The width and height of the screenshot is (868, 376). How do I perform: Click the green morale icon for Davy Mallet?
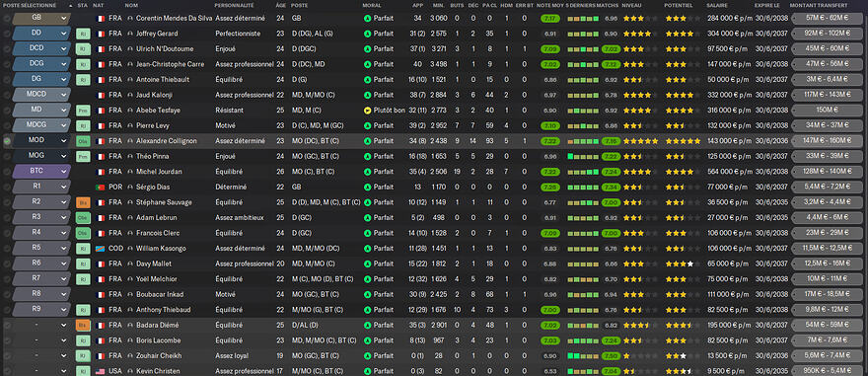point(367,263)
